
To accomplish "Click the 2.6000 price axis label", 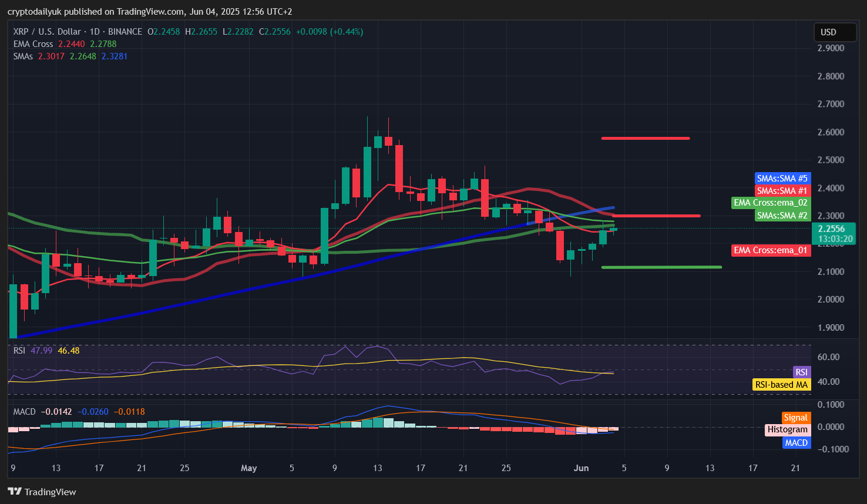I will click(831, 132).
